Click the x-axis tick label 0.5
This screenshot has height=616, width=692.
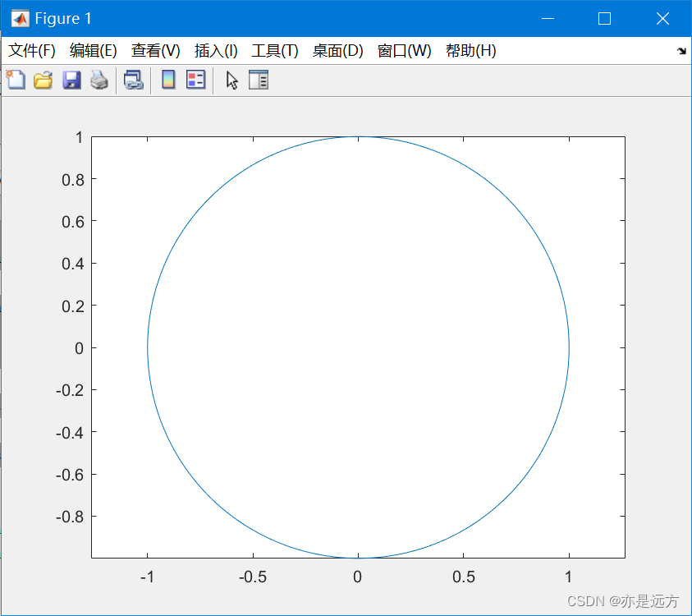pyautogui.click(x=464, y=577)
